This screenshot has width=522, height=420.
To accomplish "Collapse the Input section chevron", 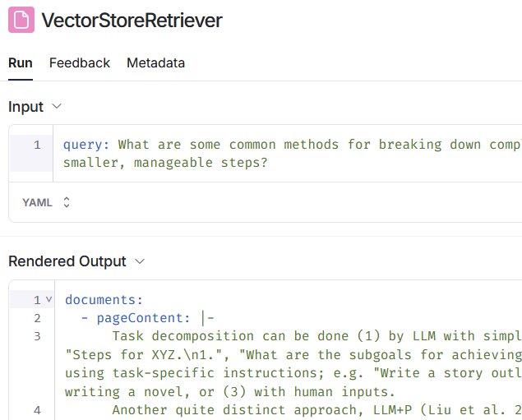I will pos(57,107).
